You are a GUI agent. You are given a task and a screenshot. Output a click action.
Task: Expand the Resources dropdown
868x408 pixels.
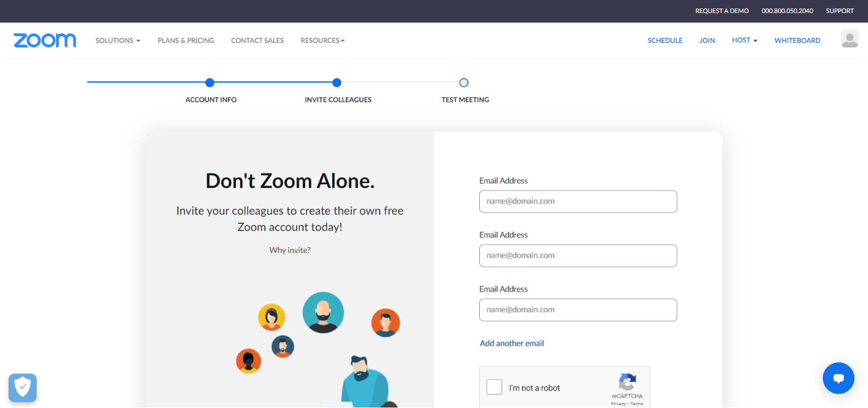[323, 41]
